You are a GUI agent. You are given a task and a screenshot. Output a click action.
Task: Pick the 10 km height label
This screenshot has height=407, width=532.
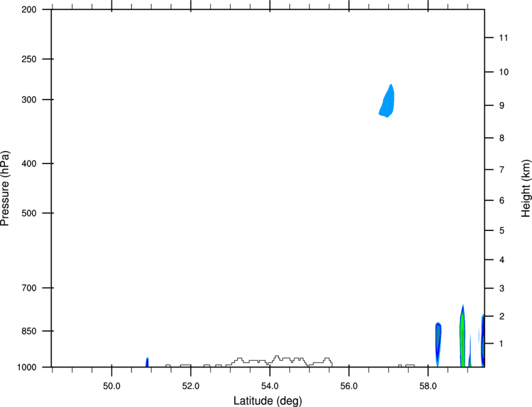click(x=504, y=72)
